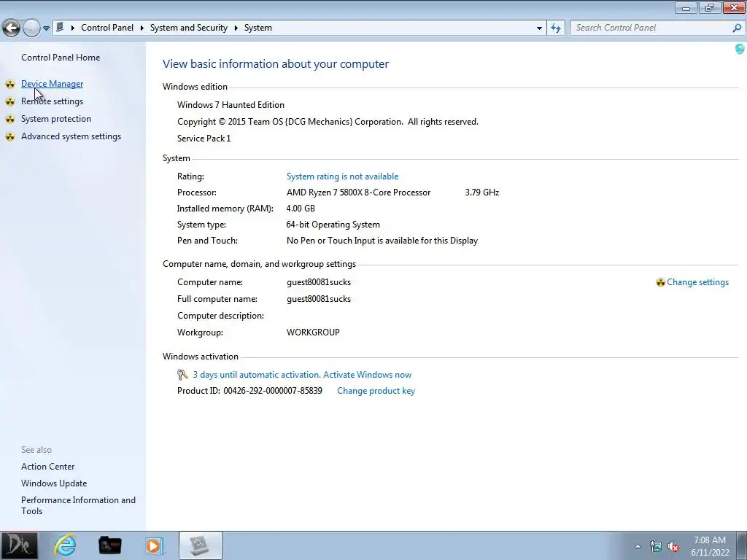Select the processor name text
Screen dimensions: 747x560
tap(358, 192)
